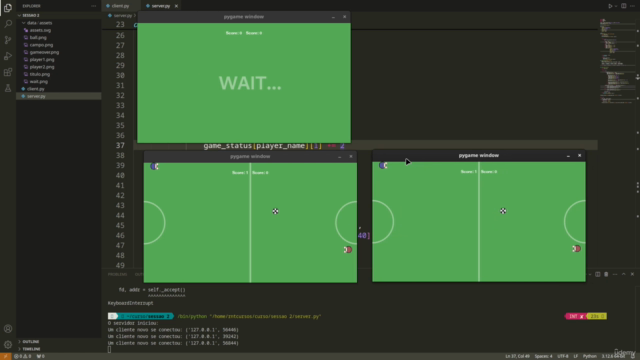Image resolution: width=640 pixels, height=360 pixels.
Task: Open the Problems panel tab
Action: (x=118, y=274)
